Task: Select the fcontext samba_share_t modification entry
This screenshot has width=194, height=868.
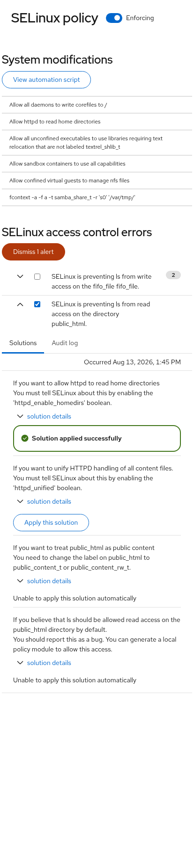Action: (x=97, y=197)
